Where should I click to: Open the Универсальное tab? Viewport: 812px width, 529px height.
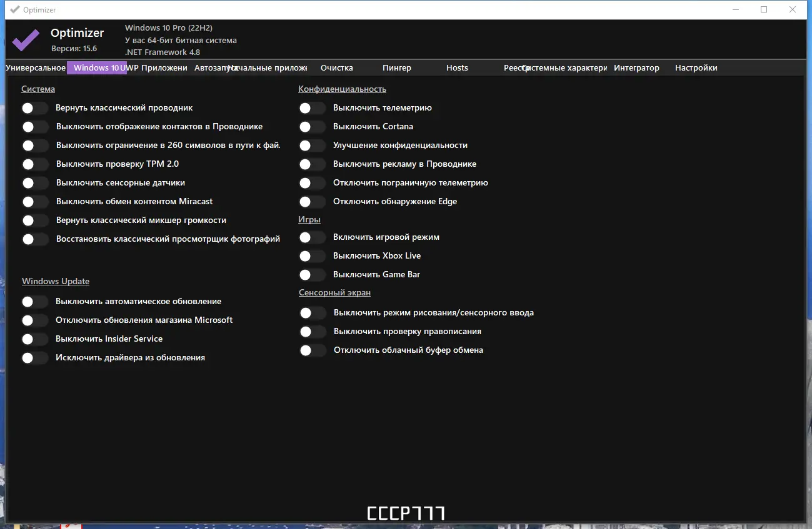(x=36, y=67)
